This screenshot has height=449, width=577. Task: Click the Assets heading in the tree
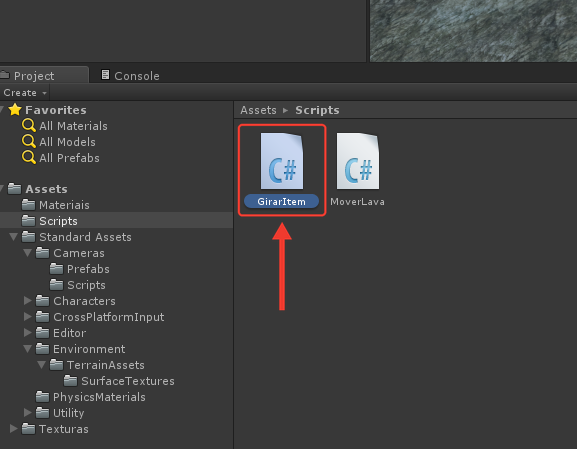pos(46,189)
